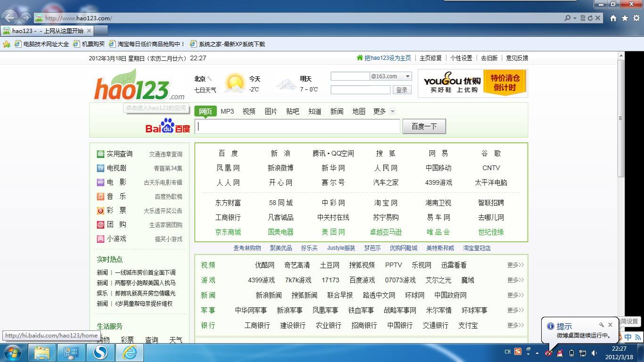The image size is (644, 362).
Task: Refresh the page with the reload icon
Action: (x=590, y=18)
